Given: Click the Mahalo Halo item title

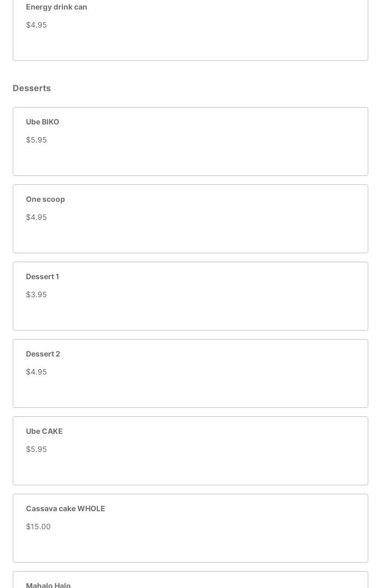Looking at the screenshot, I should [48, 585].
